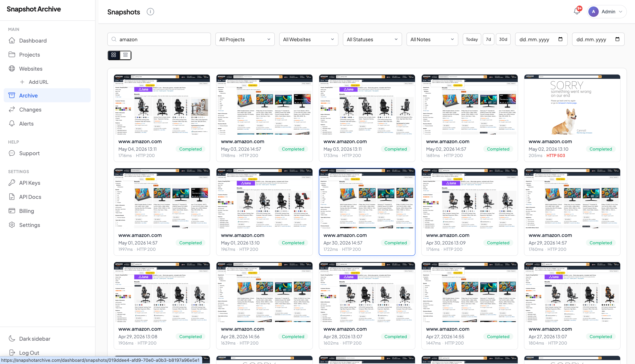
Task: Click the search field containing amazon
Action: coord(159,39)
